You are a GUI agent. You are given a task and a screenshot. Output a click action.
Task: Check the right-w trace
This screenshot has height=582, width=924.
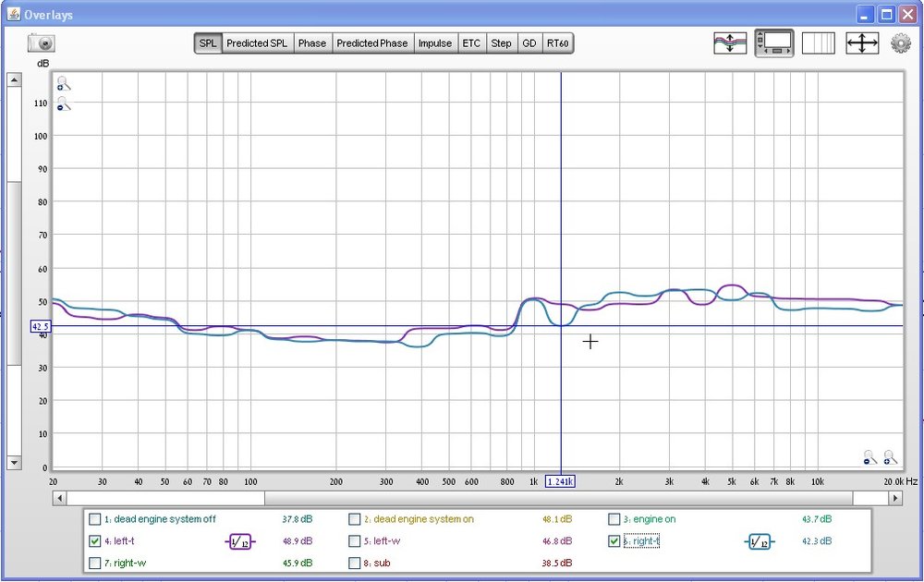point(95,564)
